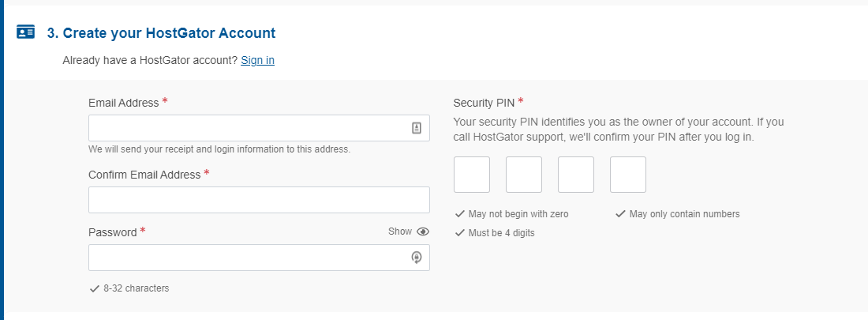Select the fourth Security PIN digit box
This screenshot has width=868, height=320.
628,175
